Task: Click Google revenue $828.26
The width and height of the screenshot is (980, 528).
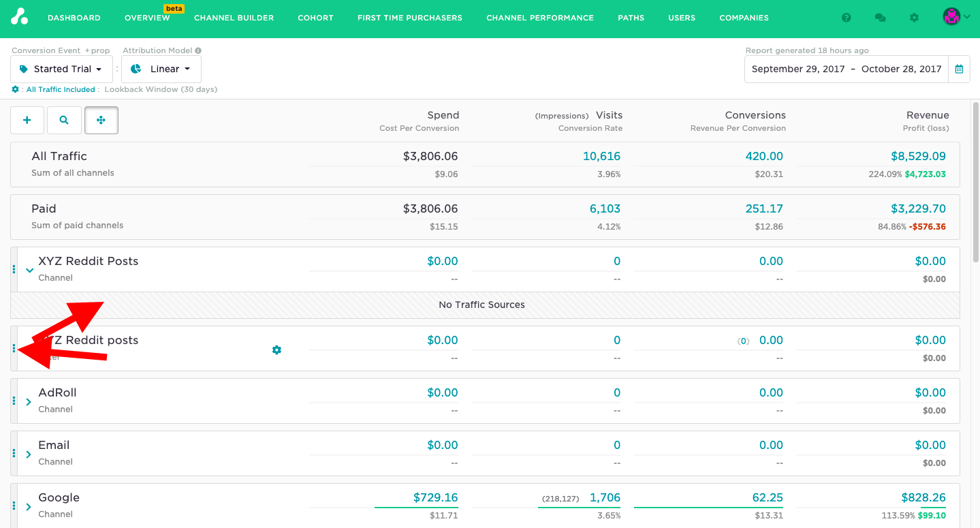Action: coord(923,497)
